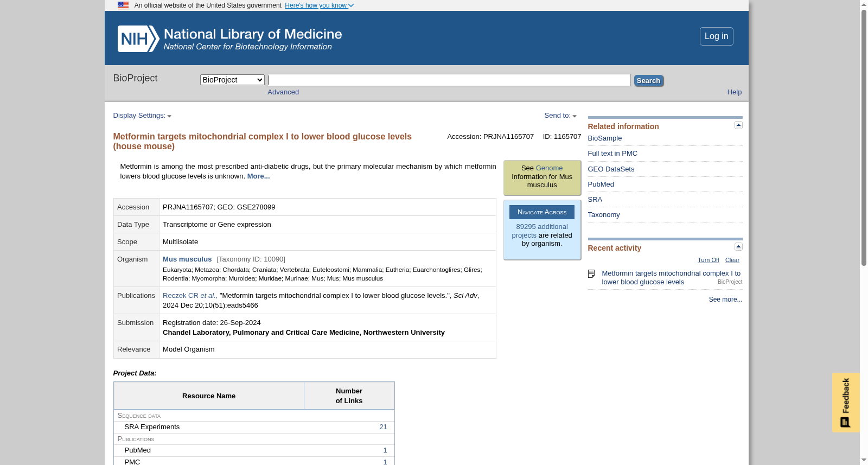Click the 'Resource Name' column header
868x465 pixels.
click(209, 396)
